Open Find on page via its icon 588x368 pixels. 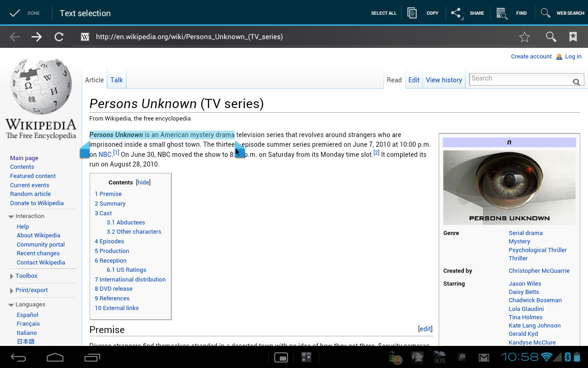[502, 13]
